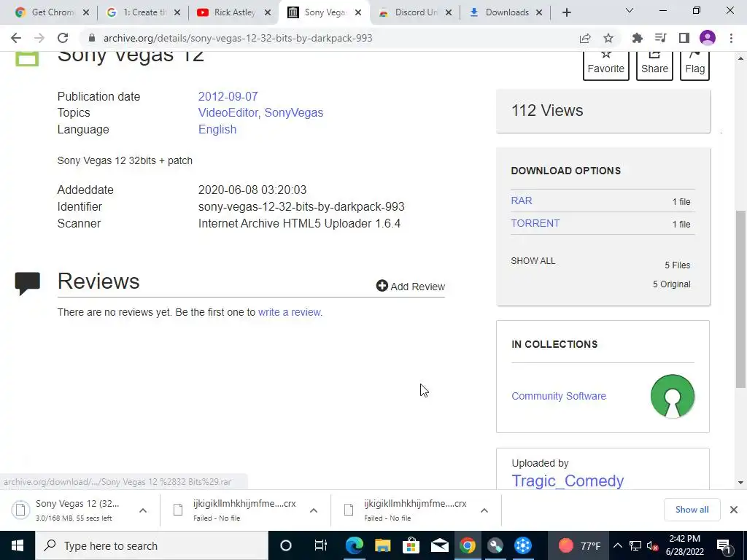This screenshot has width=747, height=560.
Task: Open the media control icon in toolbar
Action: pos(661,38)
